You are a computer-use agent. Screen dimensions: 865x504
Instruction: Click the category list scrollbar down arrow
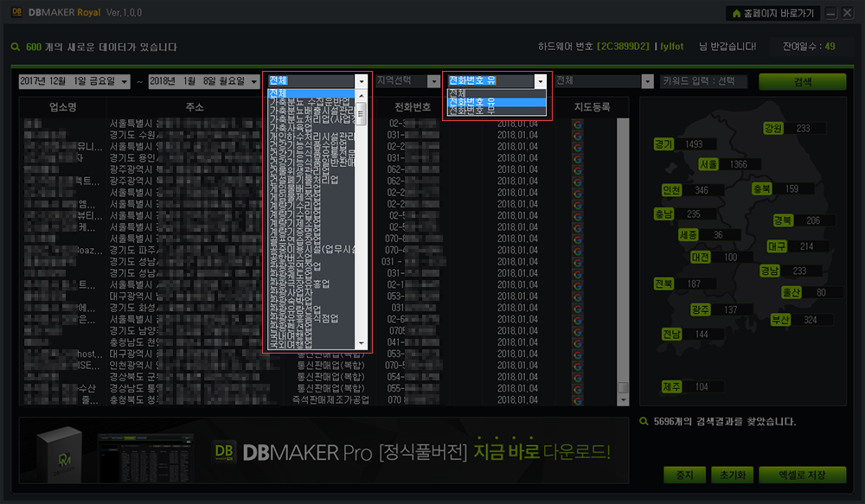pyautogui.click(x=362, y=343)
